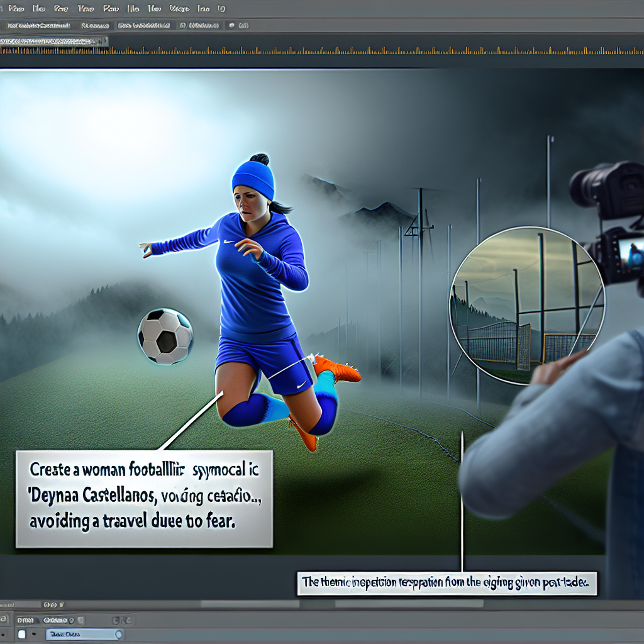The width and height of the screenshot is (644, 644).
Task: Open the first dropdown in the options bar
Action: point(38,26)
